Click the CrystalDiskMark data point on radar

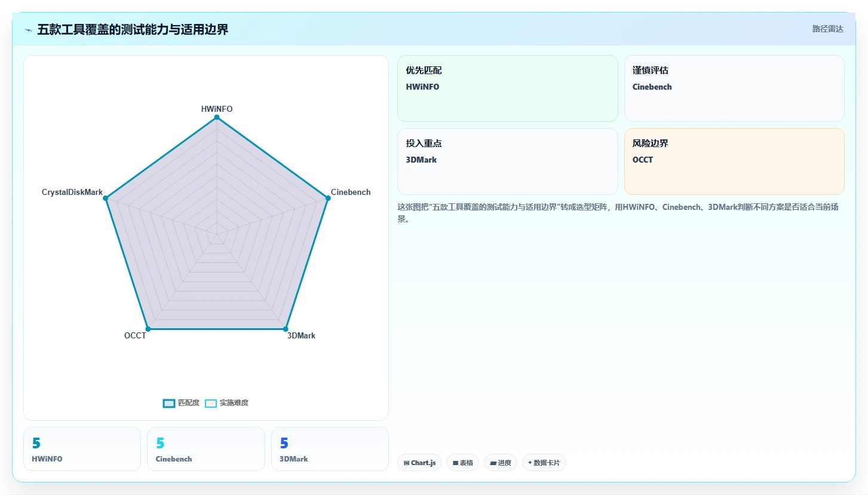[x=106, y=198]
